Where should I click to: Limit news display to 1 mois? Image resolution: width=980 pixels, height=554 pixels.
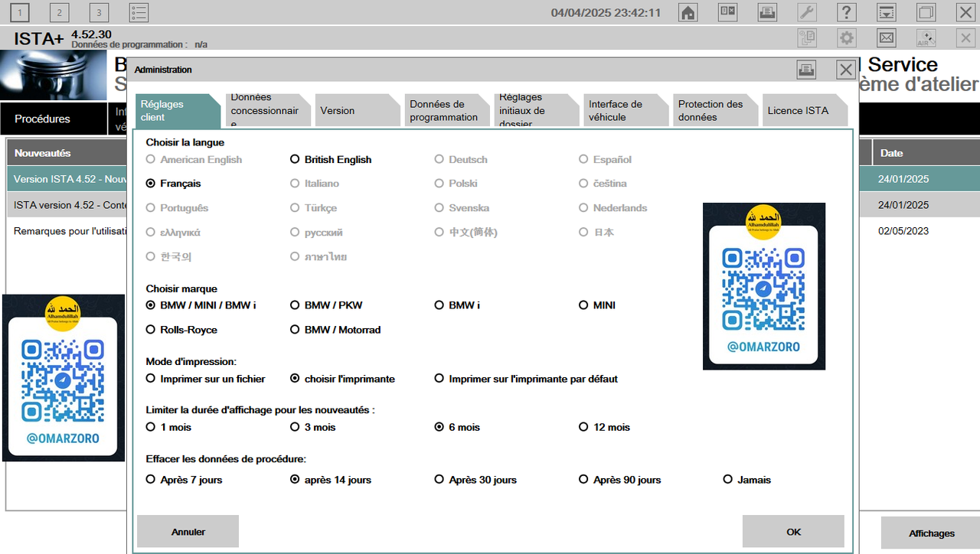click(x=168, y=427)
